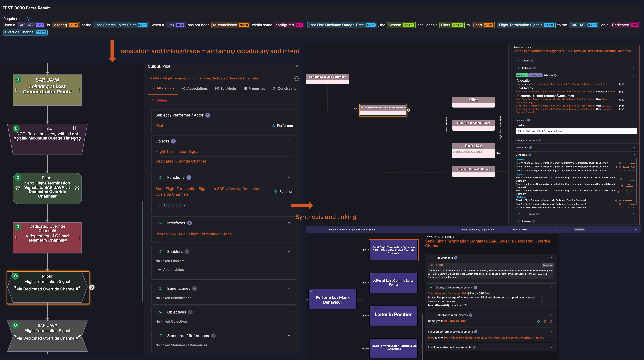This screenshot has height=360, width=644.
Task: Click the link icon beside Beneficiaries heading
Action: pos(160,289)
